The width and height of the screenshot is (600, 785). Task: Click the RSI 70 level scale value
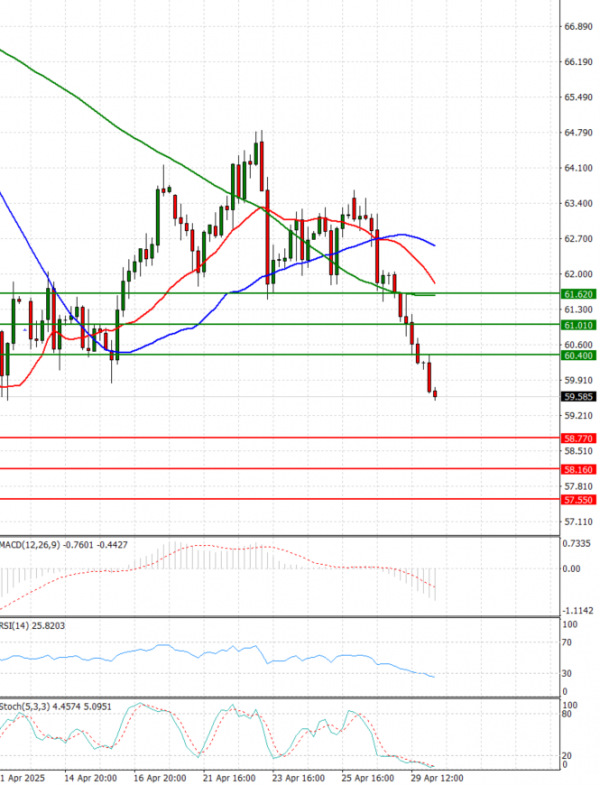[567, 643]
